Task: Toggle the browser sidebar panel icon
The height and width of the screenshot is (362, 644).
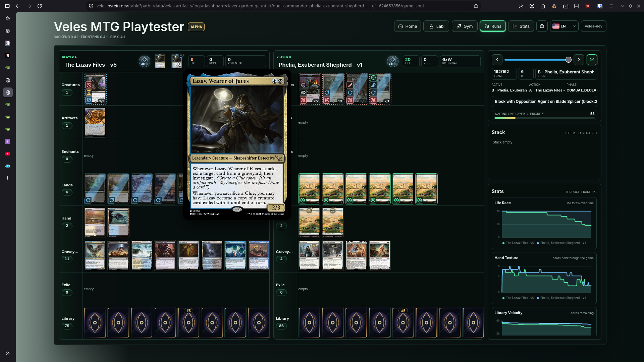Action: 7,6
